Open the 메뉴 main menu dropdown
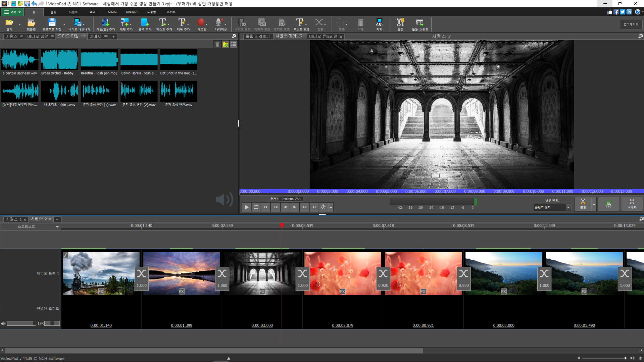Image resolution: width=644 pixels, height=362 pixels. click(x=12, y=12)
